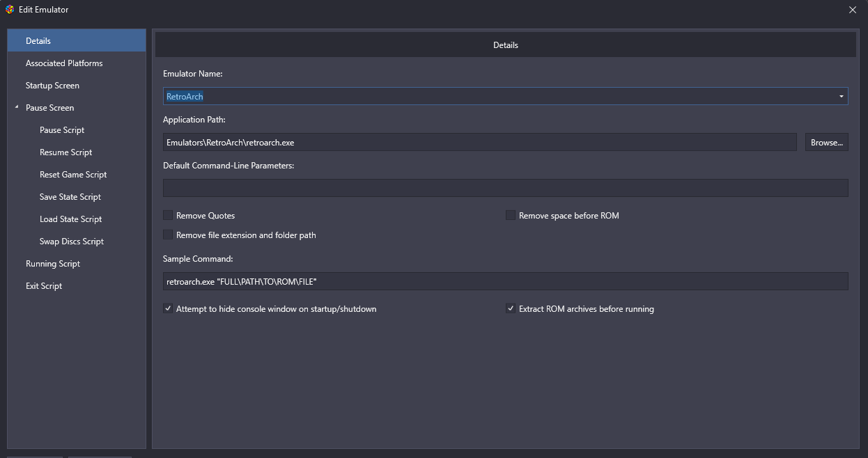Enable Remove space before ROM checkbox

pyautogui.click(x=511, y=215)
